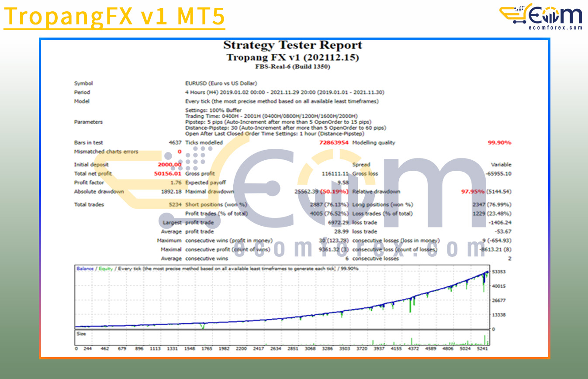588x379 pixels.
Task: Click the Profit trades value 4005 (76.52%)
Action: [x=329, y=214]
